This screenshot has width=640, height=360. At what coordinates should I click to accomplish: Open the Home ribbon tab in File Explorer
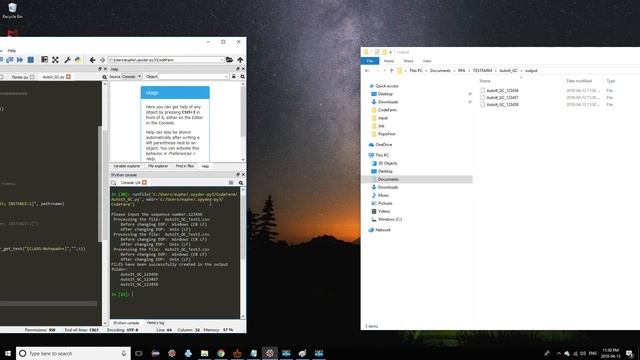point(389,61)
